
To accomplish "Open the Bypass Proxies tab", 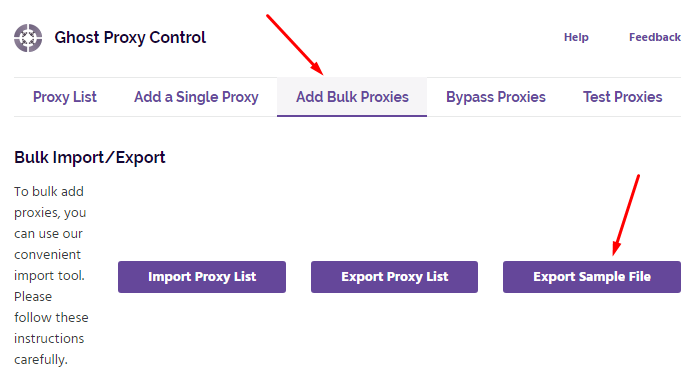I will [x=496, y=97].
